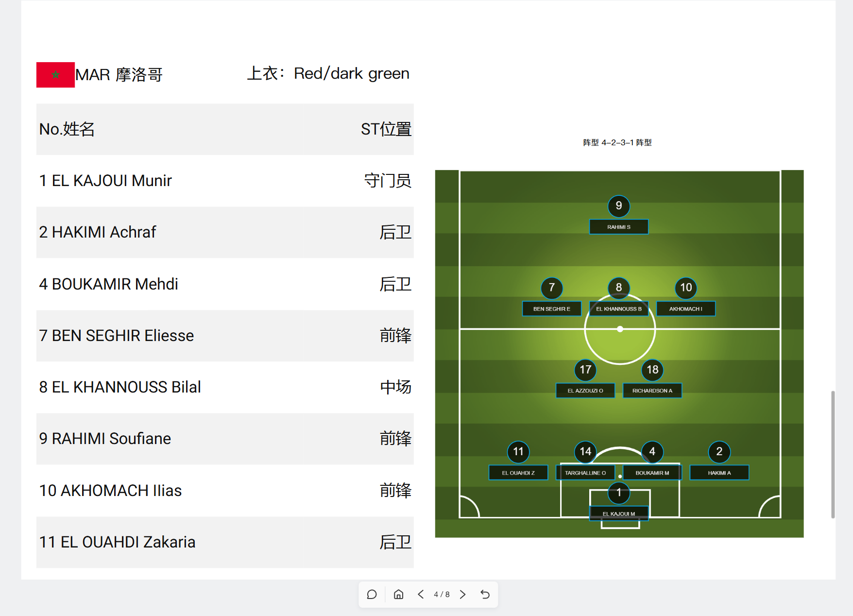Screen dimensions: 853x616
Task: Advance to next page arrow
Action: coord(462,595)
